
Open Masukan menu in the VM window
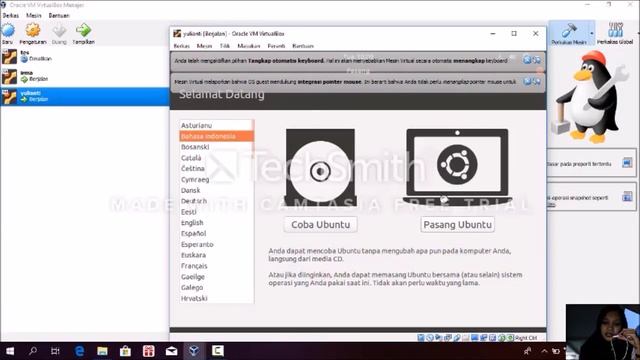click(249, 46)
